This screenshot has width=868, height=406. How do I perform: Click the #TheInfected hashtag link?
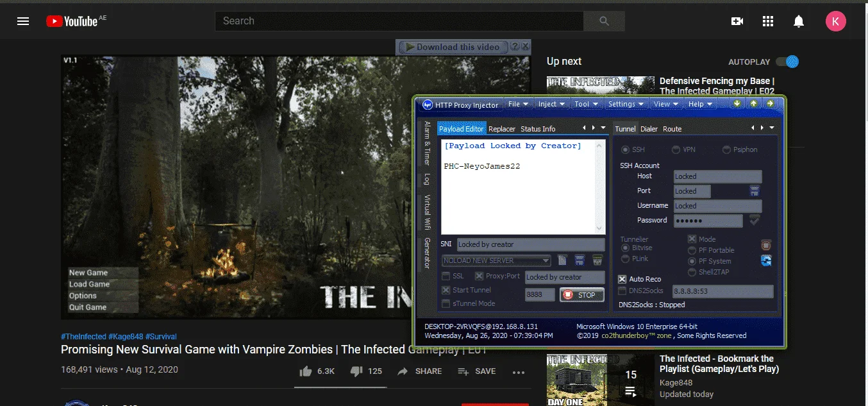pyautogui.click(x=83, y=336)
